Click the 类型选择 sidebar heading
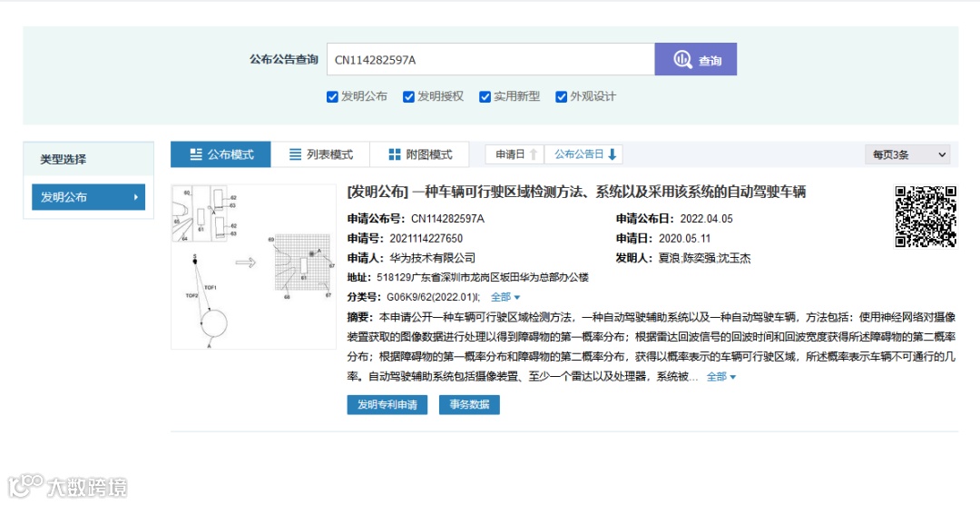 click(x=64, y=160)
